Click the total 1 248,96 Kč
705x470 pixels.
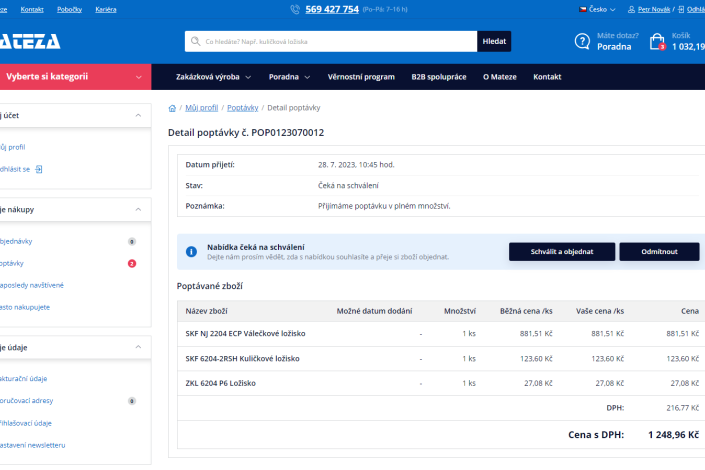674,435
